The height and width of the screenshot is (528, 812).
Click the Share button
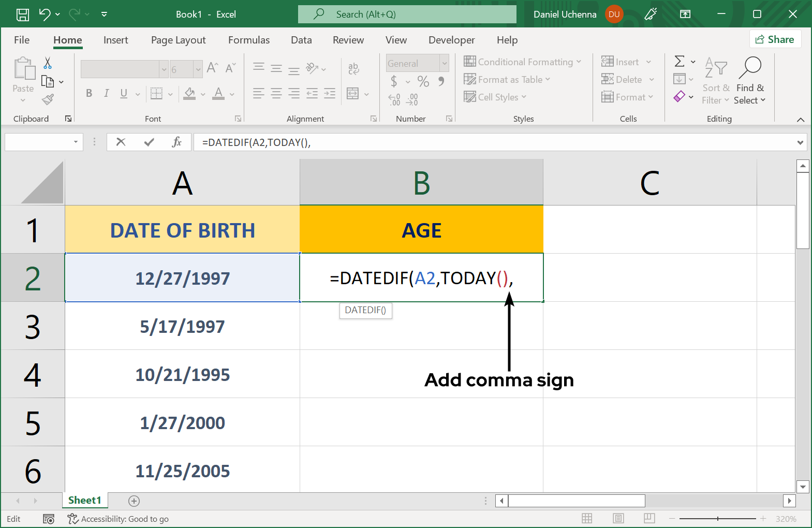pyautogui.click(x=775, y=39)
